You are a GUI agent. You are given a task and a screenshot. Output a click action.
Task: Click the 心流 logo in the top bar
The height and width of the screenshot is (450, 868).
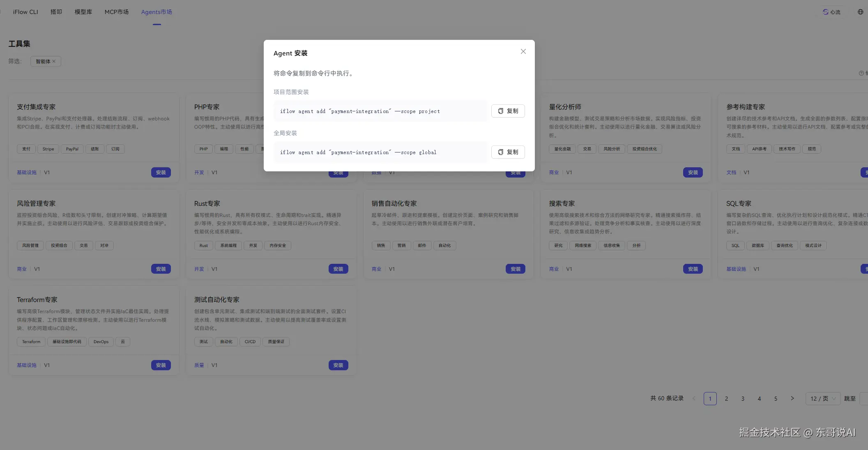point(831,12)
